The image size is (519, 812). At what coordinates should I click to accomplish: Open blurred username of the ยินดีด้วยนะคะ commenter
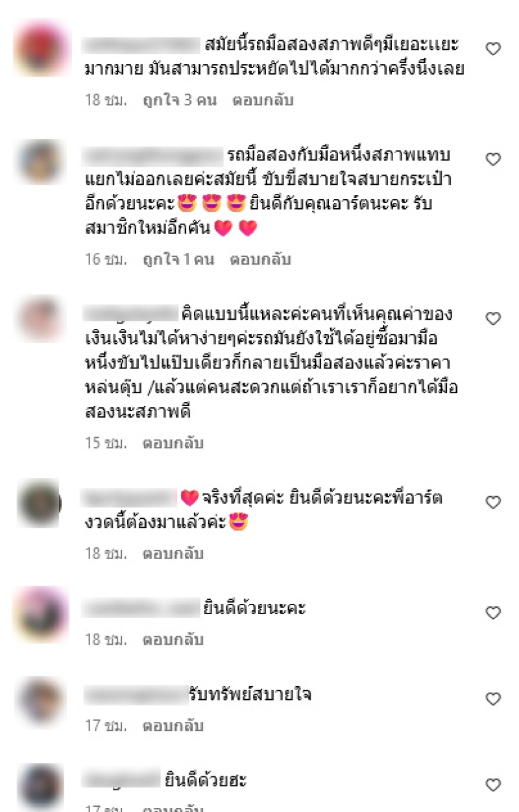pos(141,608)
